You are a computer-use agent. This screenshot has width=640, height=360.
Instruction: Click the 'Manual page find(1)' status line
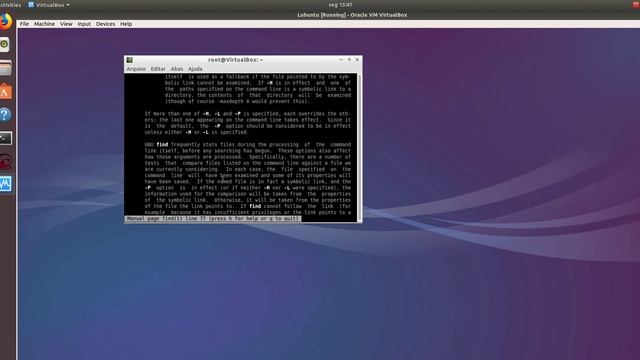(213, 219)
